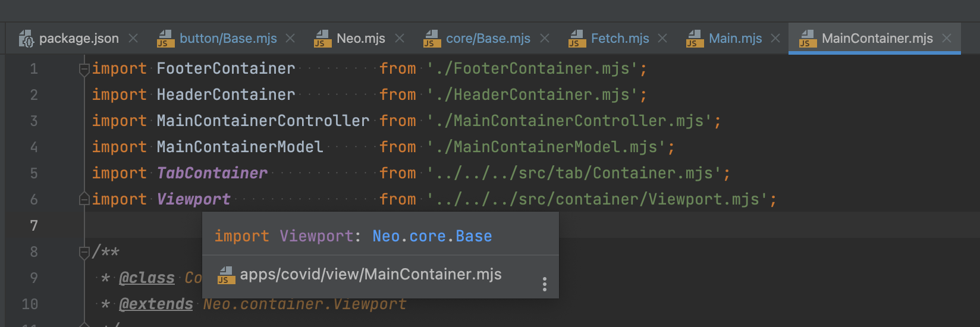The height and width of the screenshot is (327, 980).
Task: Click the './MainContainerModel.mjs' path string
Action: (546, 147)
